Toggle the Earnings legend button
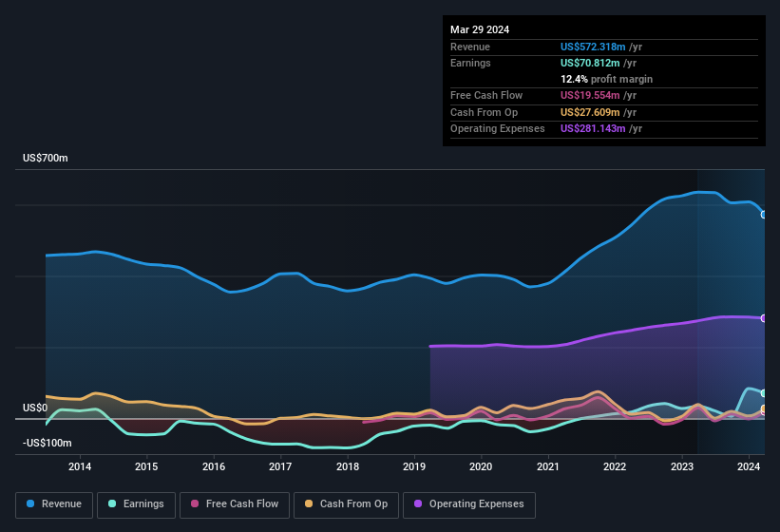 [136, 504]
